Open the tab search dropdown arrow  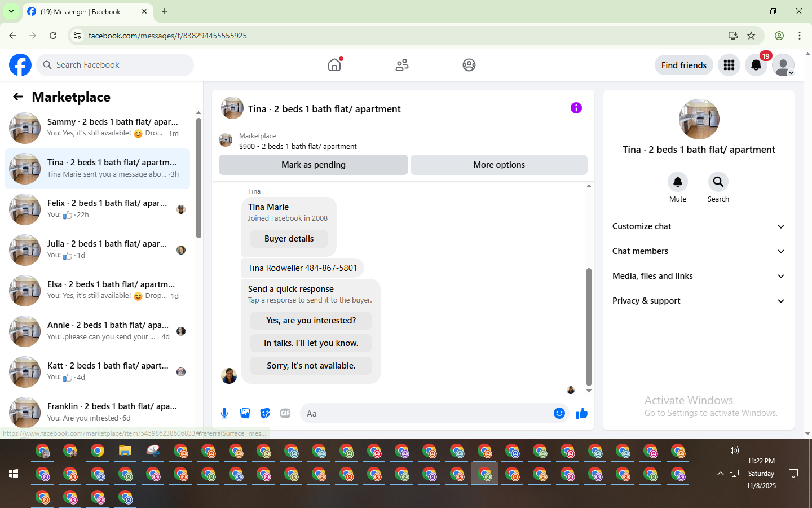(x=11, y=11)
